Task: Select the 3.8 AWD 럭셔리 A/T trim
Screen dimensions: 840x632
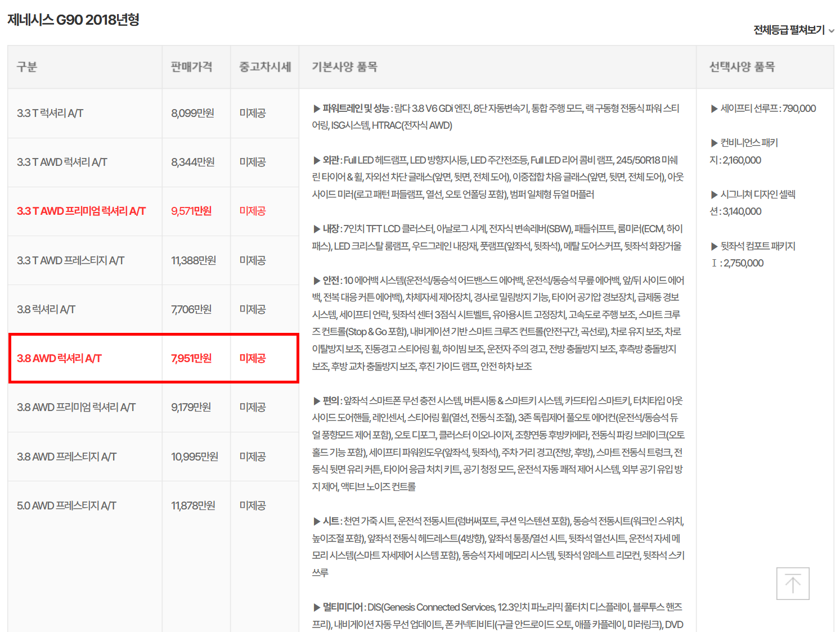Action: [59, 359]
